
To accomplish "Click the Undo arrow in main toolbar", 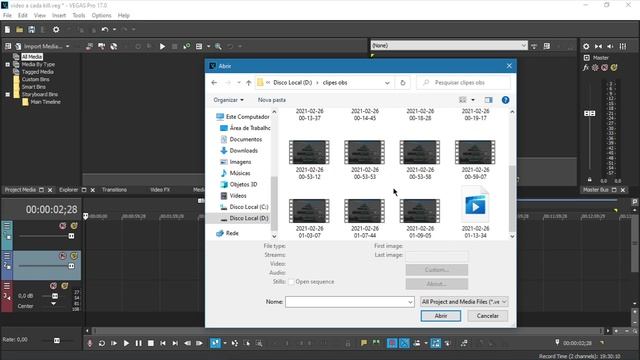I will point(105,30).
